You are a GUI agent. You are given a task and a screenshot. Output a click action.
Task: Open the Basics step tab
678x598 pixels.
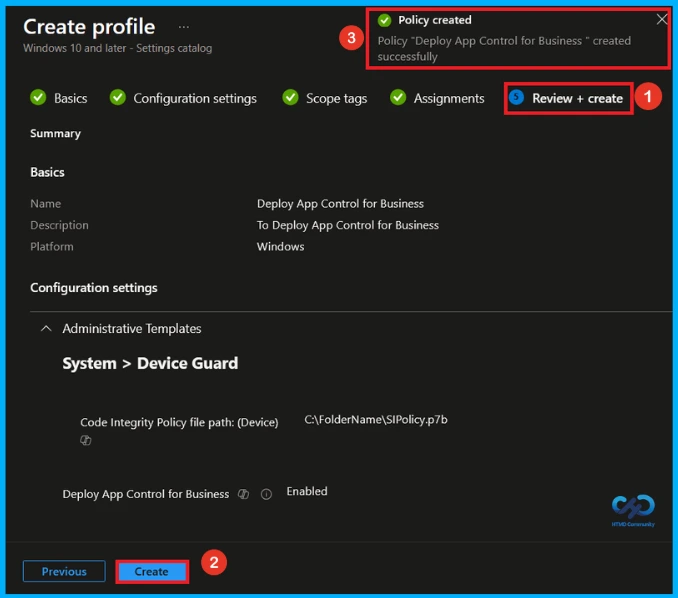[59, 98]
